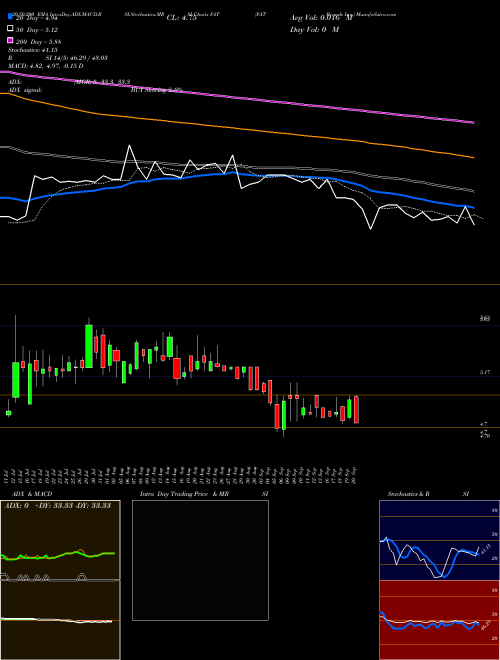This screenshot has width=500, height=660.
Task: Click the tall green candle on 30 Jul
Action: tap(89, 346)
